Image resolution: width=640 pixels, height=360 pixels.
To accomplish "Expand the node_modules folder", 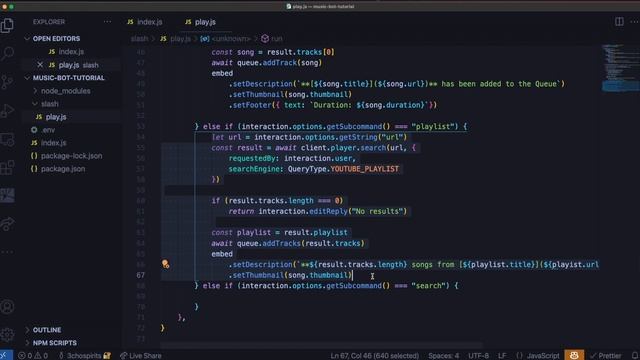I will pos(65,91).
